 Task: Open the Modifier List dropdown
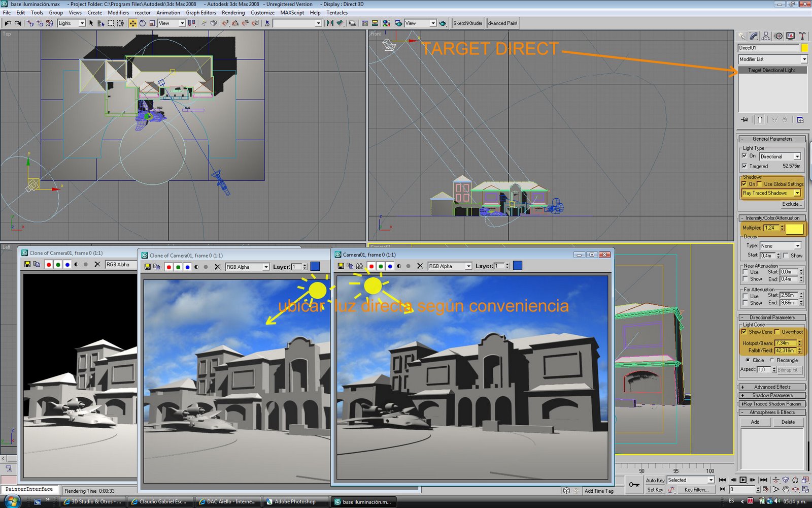click(772, 59)
